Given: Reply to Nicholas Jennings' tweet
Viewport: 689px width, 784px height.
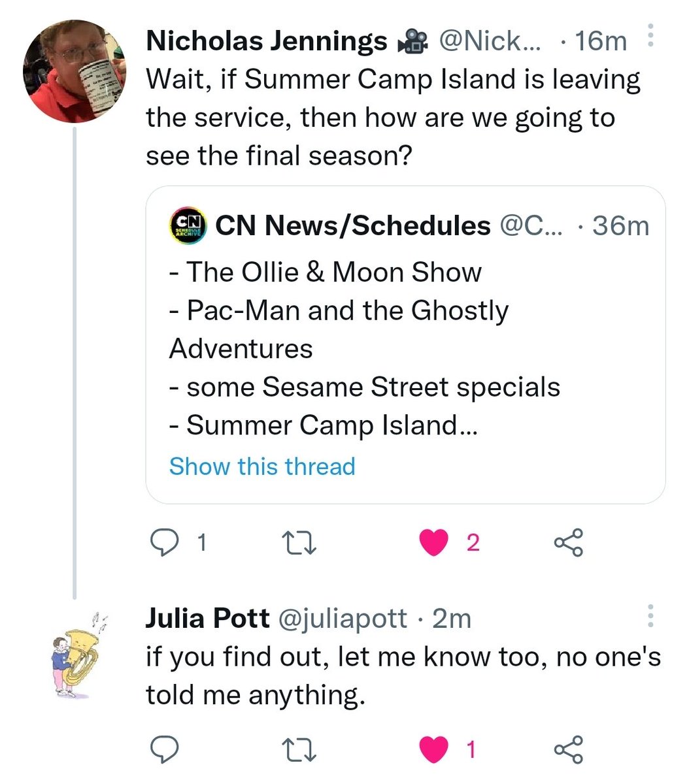Looking at the screenshot, I should point(161,542).
